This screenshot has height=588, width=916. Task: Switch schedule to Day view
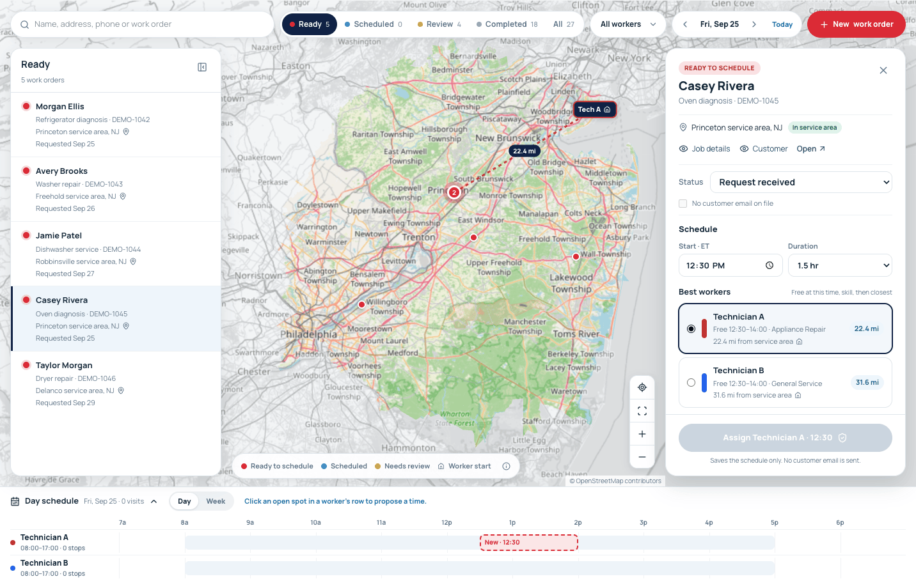click(x=184, y=501)
